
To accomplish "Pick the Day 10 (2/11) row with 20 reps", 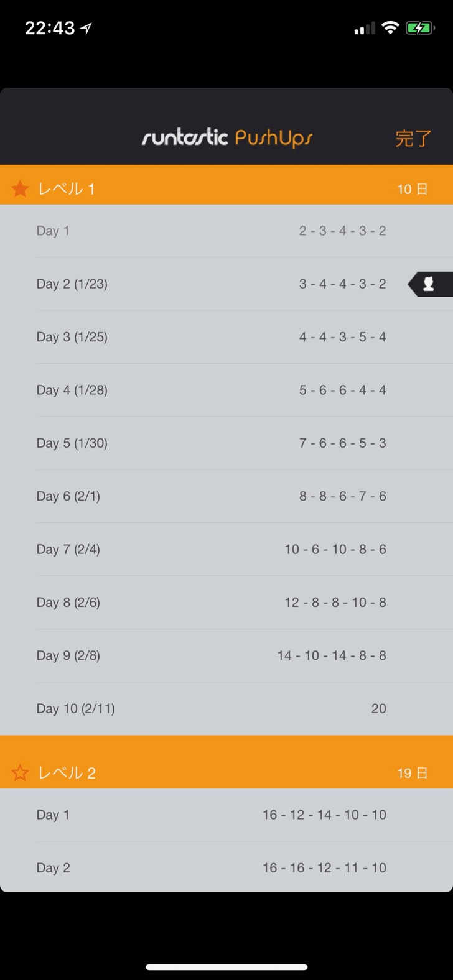I will (x=226, y=709).
